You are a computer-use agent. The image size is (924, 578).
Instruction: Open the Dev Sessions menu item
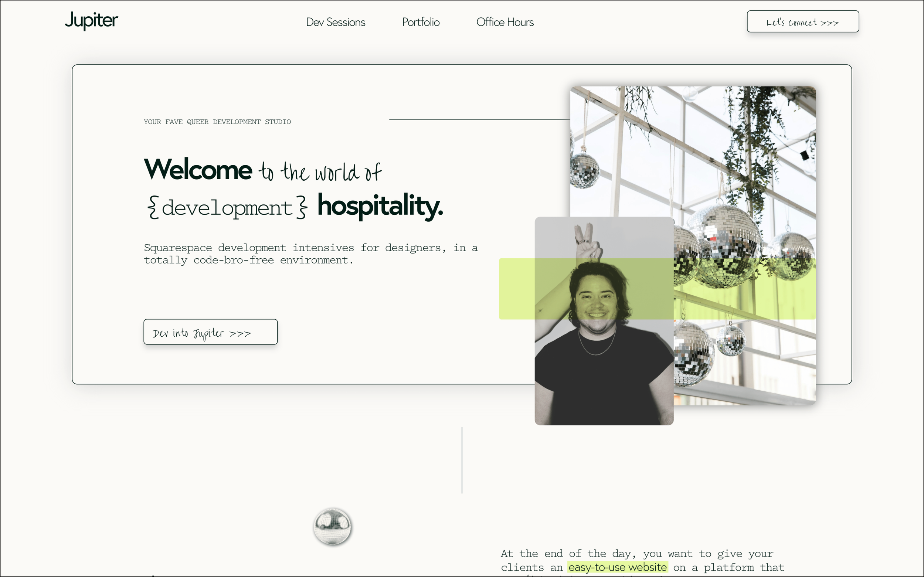click(x=335, y=22)
